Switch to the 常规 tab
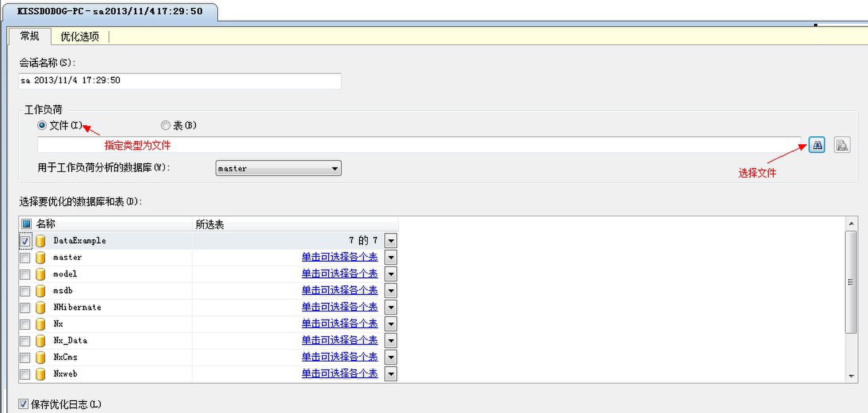The height and width of the screenshot is (413, 868). click(x=30, y=36)
